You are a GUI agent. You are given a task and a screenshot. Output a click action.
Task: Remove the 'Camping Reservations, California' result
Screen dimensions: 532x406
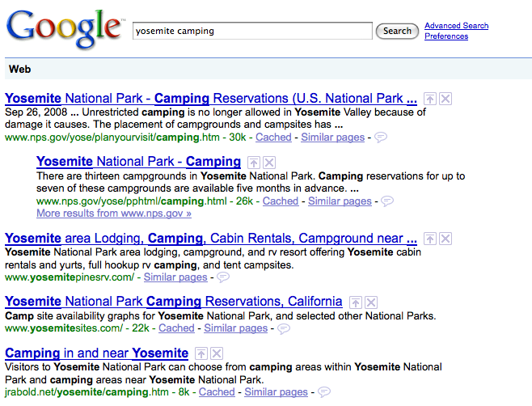371,302
